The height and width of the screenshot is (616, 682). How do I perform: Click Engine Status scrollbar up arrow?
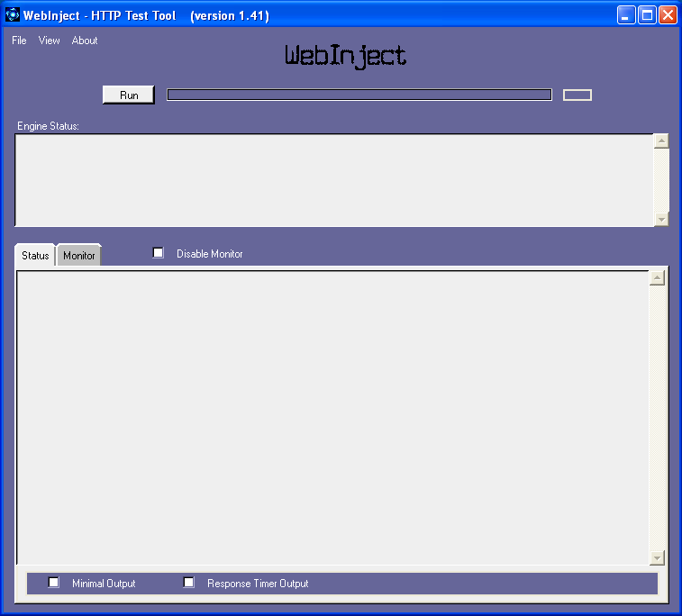[x=661, y=140]
